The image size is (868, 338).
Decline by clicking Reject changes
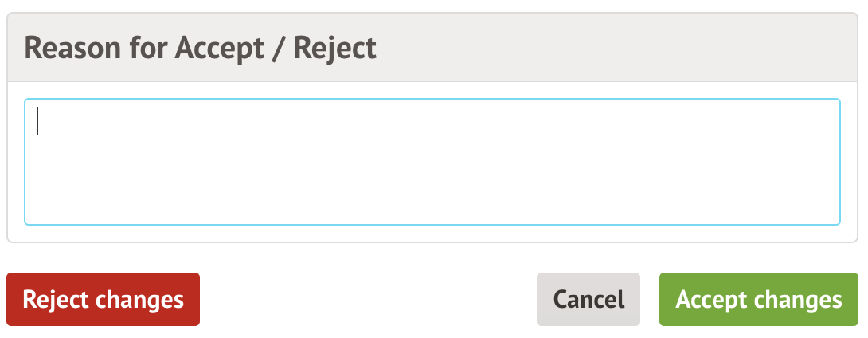click(103, 300)
